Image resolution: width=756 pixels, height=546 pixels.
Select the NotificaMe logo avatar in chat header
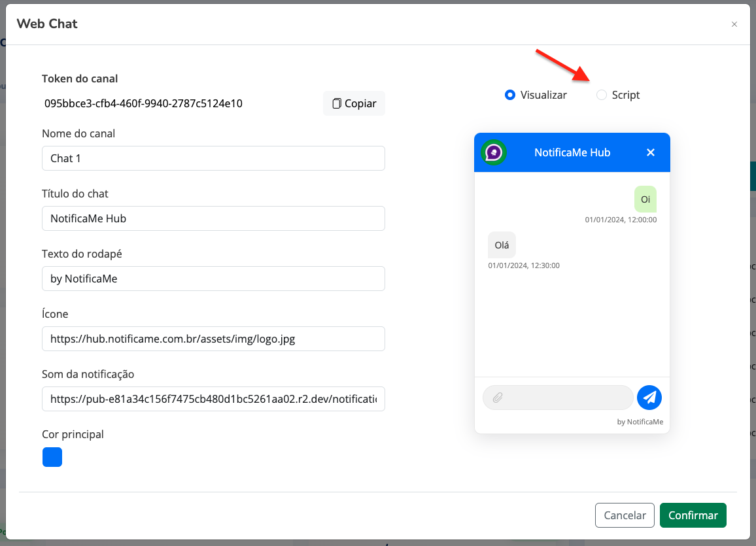pyautogui.click(x=493, y=152)
